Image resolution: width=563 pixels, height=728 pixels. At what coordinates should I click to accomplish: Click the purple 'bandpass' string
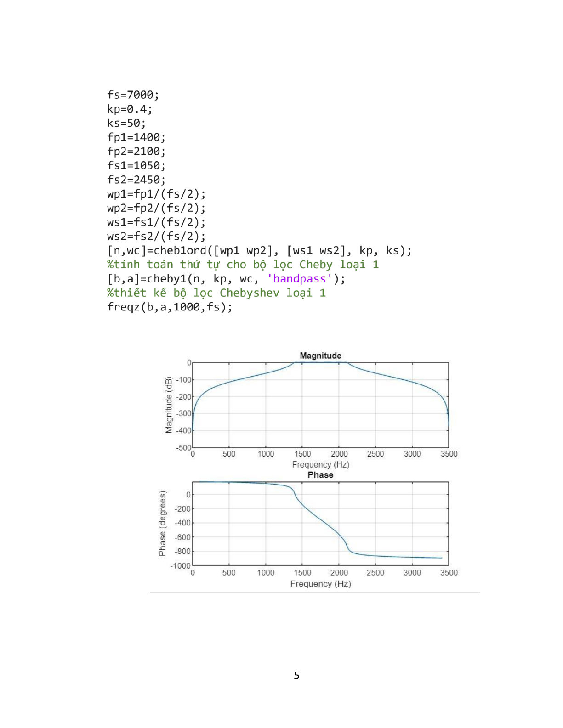tap(299, 279)
